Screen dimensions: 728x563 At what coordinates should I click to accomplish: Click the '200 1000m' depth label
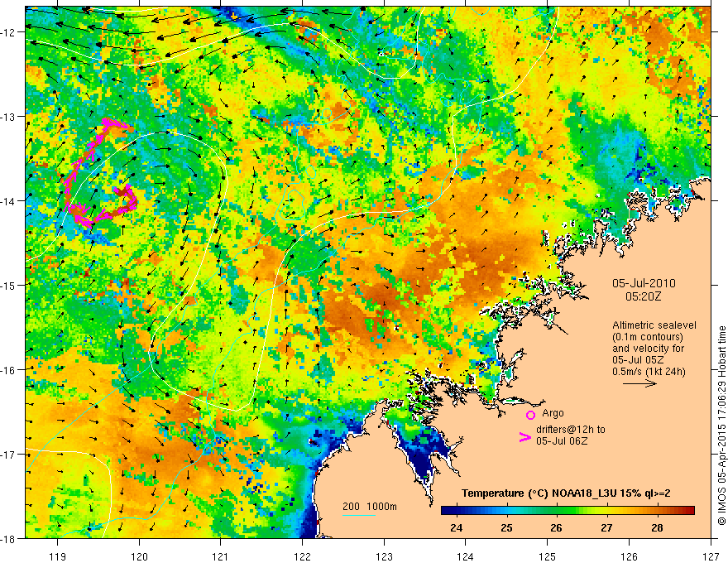[x=370, y=507]
